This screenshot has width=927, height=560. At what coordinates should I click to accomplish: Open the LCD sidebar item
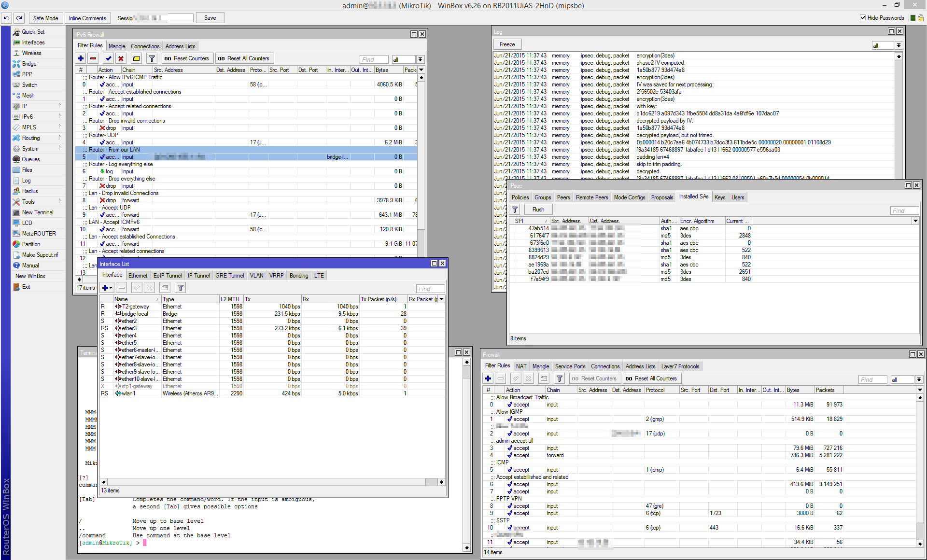pos(27,223)
